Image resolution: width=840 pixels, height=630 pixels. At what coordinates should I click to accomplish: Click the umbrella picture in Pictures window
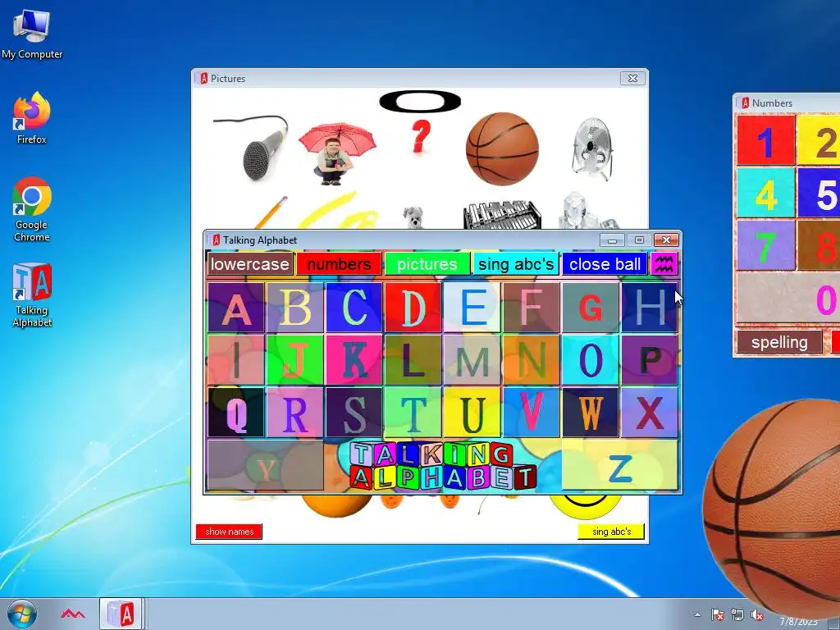point(336,153)
